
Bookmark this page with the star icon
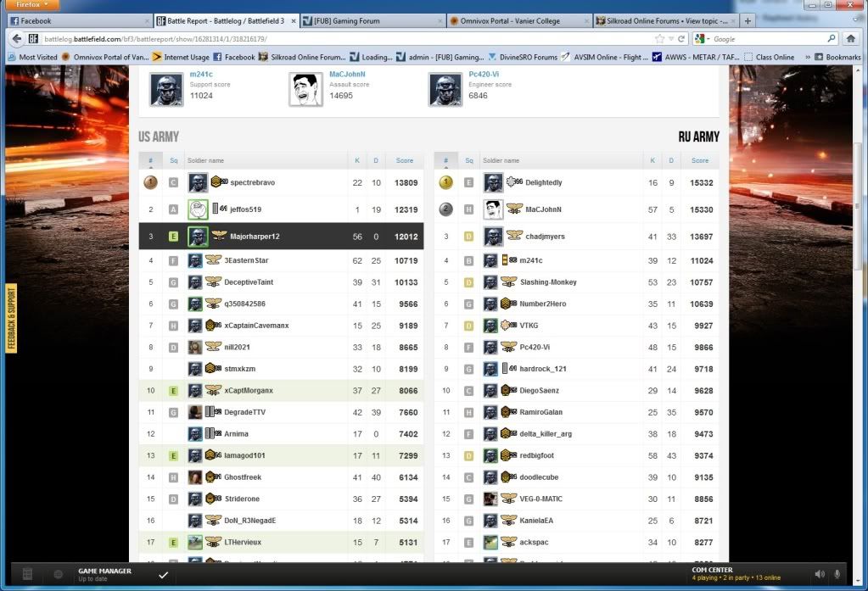pos(659,39)
